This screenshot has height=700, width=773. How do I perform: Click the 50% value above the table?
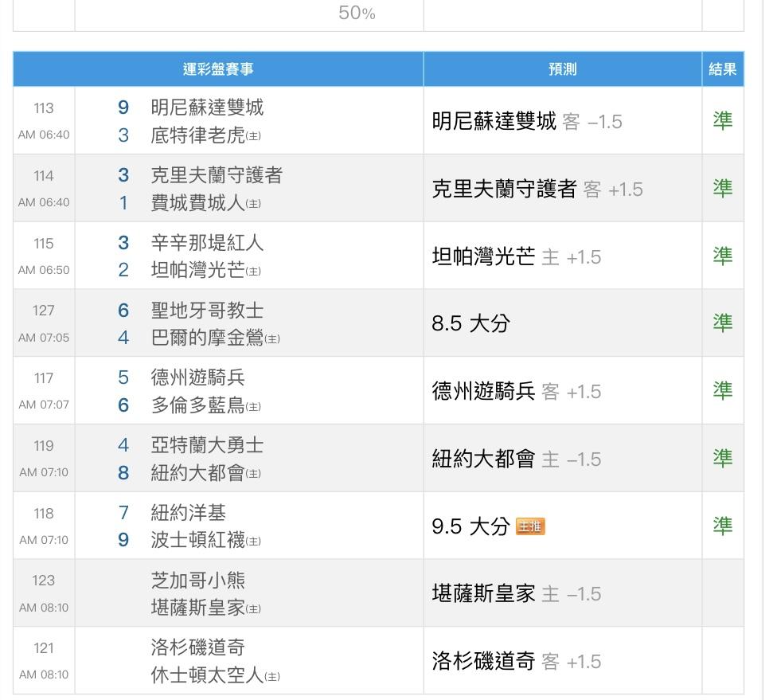pyautogui.click(x=357, y=13)
